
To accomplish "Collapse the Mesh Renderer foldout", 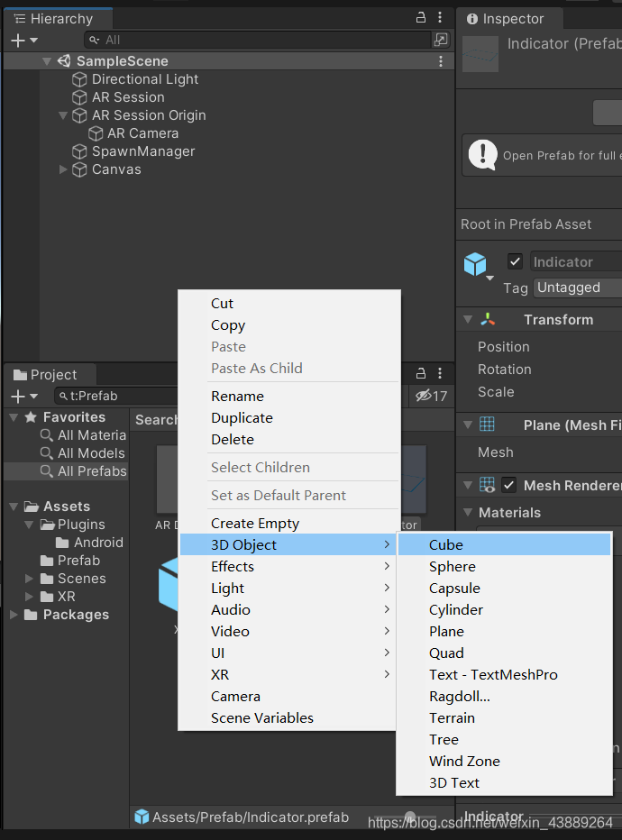I will coord(468,486).
